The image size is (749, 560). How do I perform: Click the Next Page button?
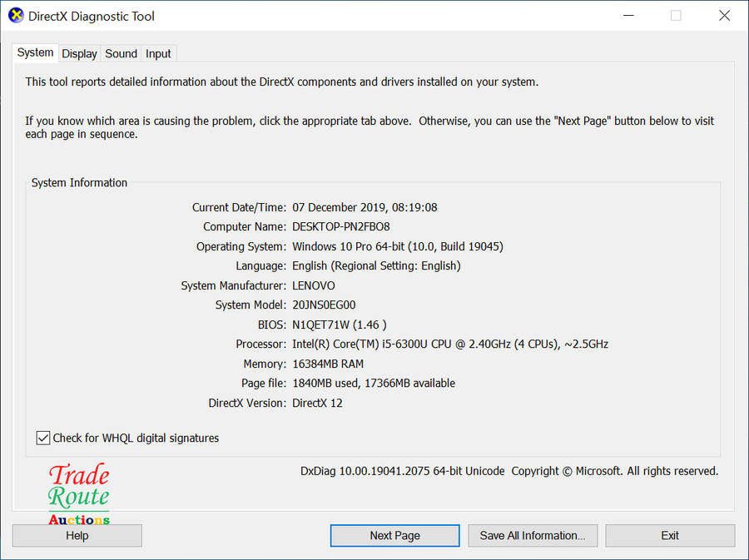click(x=394, y=535)
